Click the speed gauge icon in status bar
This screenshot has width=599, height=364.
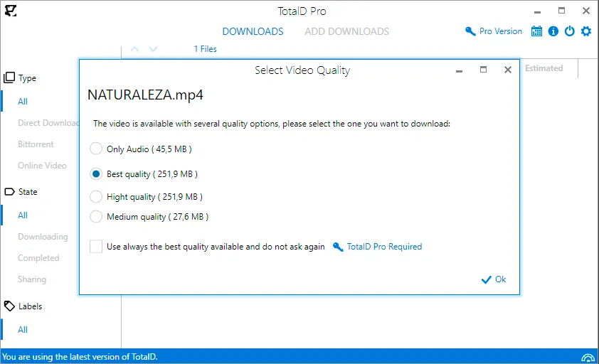pos(588,358)
